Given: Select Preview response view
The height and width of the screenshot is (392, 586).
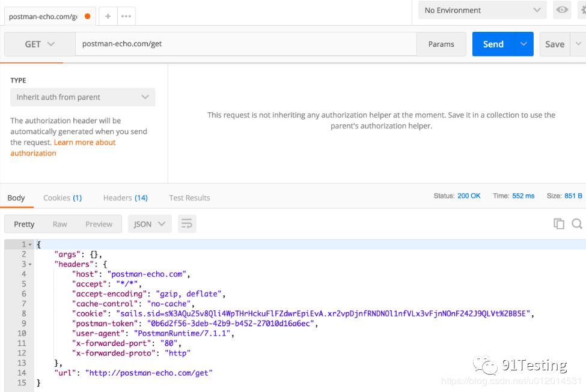Looking at the screenshot, I should click(99, 224).
